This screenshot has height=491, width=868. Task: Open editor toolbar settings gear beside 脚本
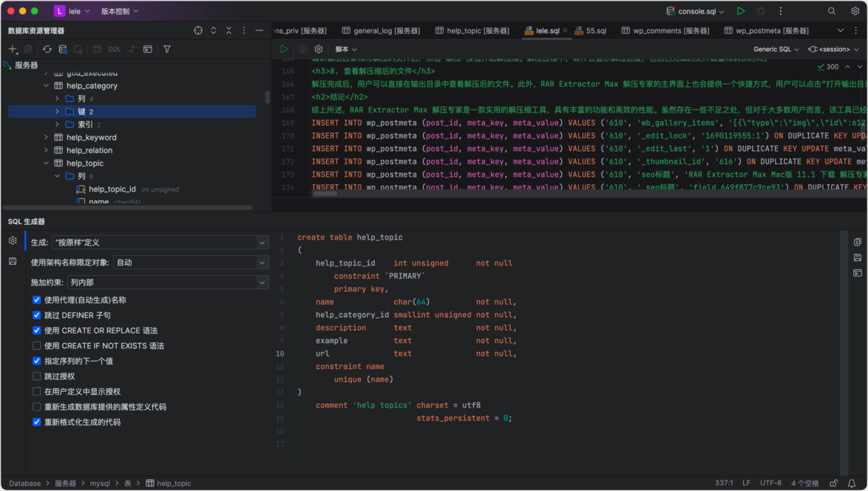pyautogui.click(x=319, y=50)
